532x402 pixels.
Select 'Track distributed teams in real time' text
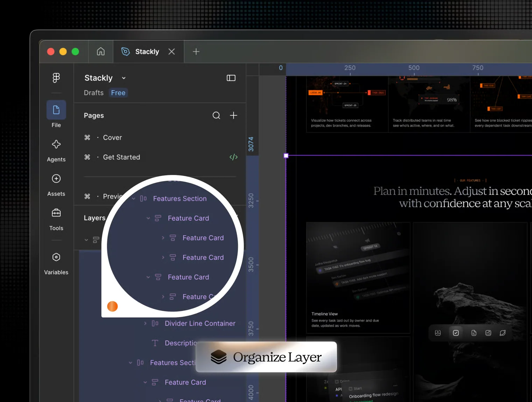click(423, 123)
